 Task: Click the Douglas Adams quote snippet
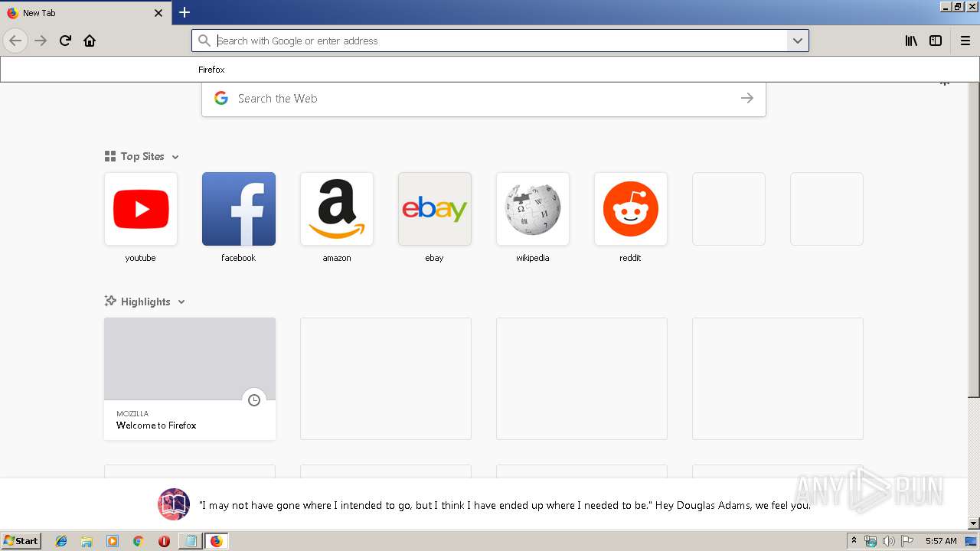(x=505, y=505)
